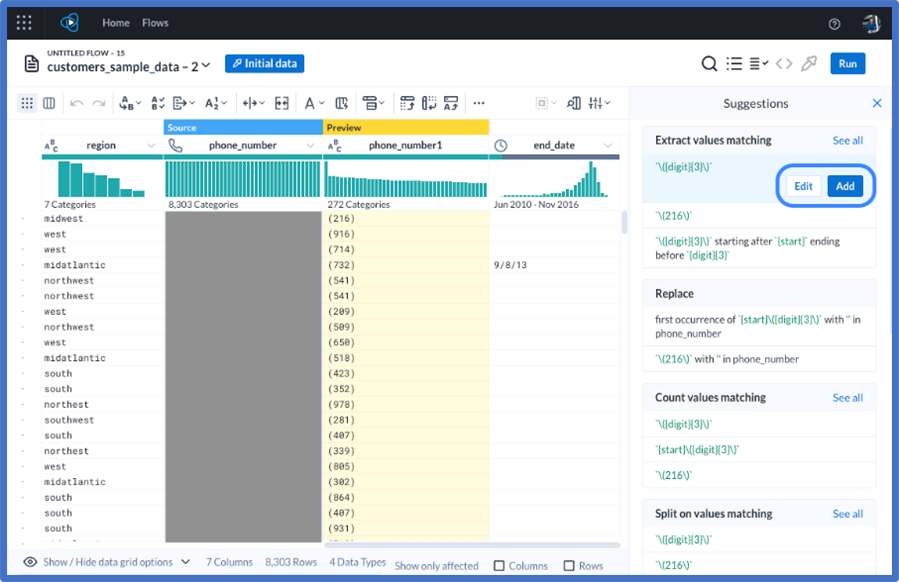Open the search magnifier icon

(x=709, y=64)
